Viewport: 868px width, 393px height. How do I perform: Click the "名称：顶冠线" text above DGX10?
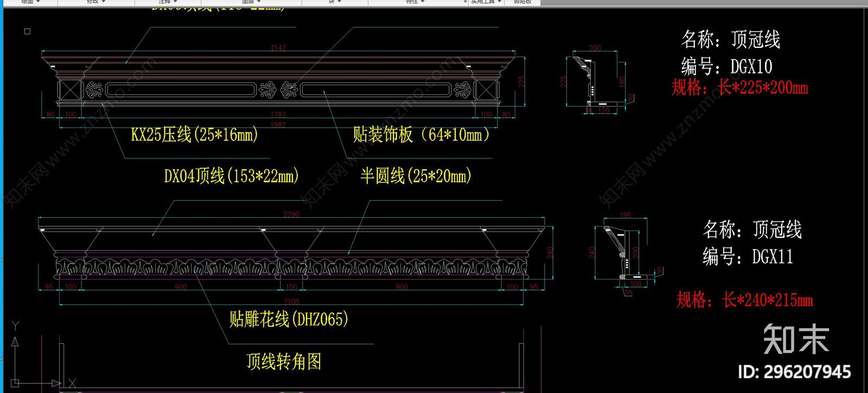click(731, 40)
